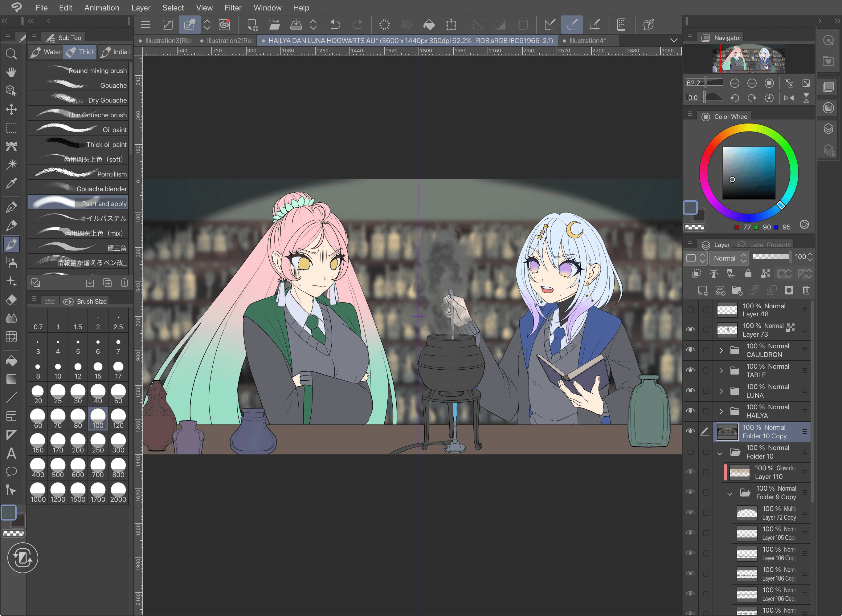Image resolution: width=842 pixels, height=616 pixels.
Task: Click the main color swatch under the Color Wheel
Action: click(690, 208)
